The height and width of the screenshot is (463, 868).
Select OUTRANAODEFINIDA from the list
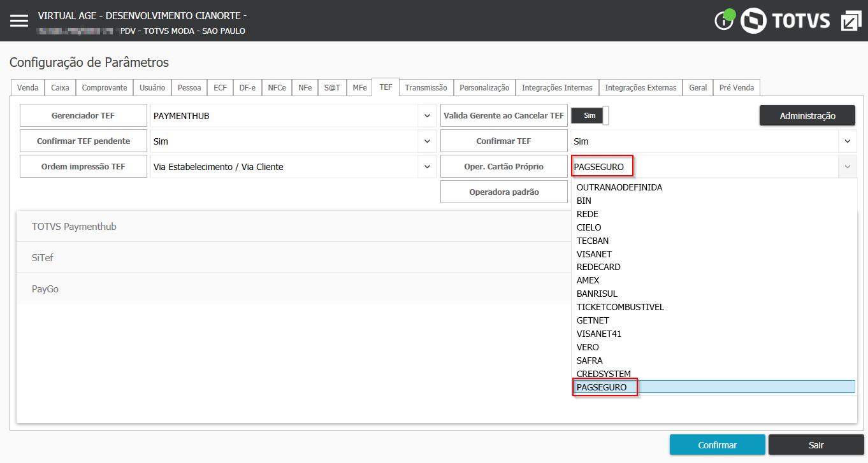tap(714, 187)
